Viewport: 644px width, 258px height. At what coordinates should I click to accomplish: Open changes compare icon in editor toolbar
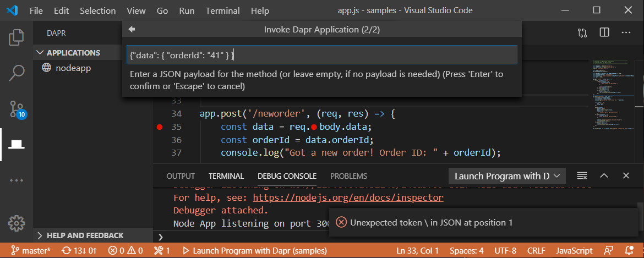582,33
